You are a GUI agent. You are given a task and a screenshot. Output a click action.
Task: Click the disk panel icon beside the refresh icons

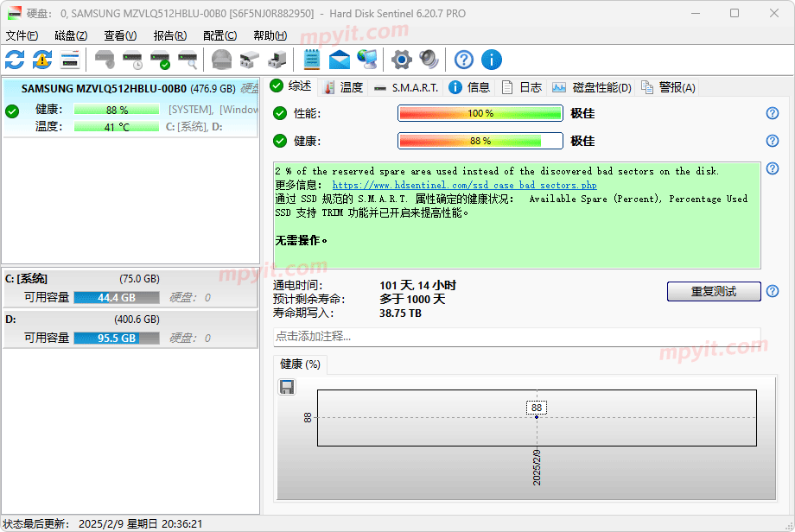(69, 60)
